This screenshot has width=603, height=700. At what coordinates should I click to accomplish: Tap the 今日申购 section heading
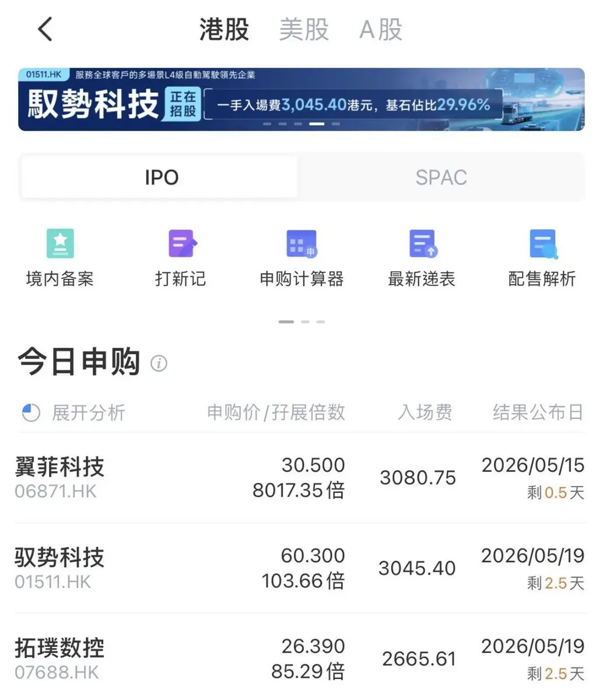[79, 362]
